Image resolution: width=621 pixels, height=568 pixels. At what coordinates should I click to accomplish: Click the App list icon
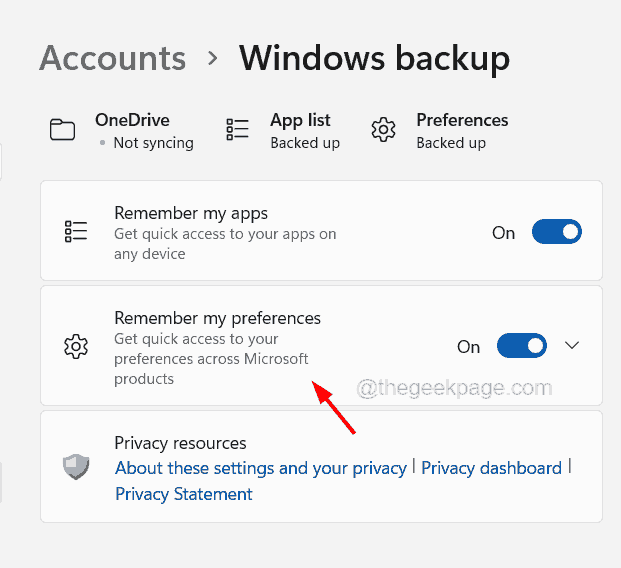tap(238, 130)
